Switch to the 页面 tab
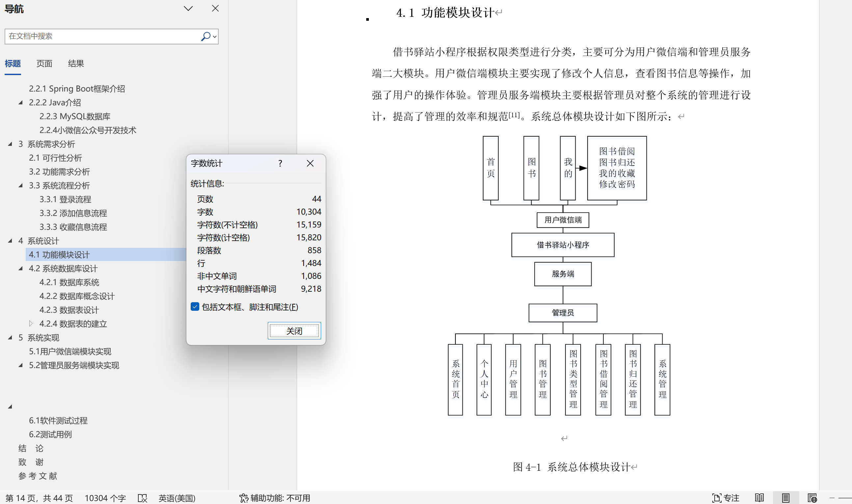This screenshot has height=504, width=852. tap(44, 64)
